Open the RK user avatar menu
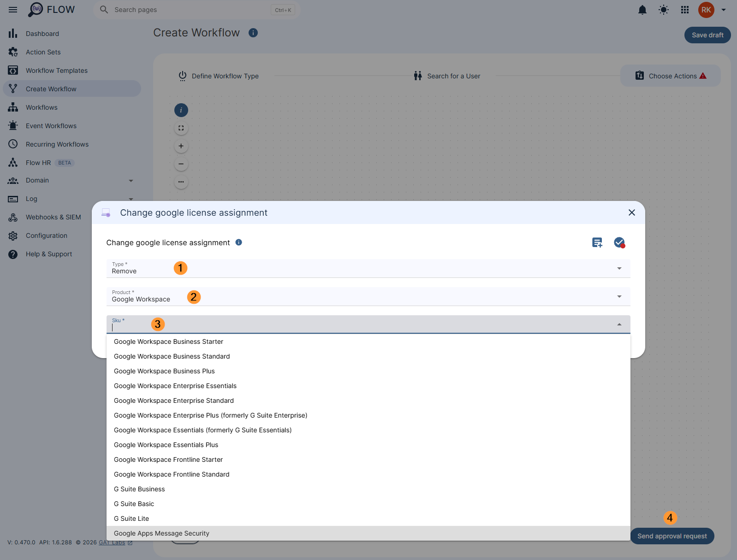The image size is (737, 560). [706, 10]
